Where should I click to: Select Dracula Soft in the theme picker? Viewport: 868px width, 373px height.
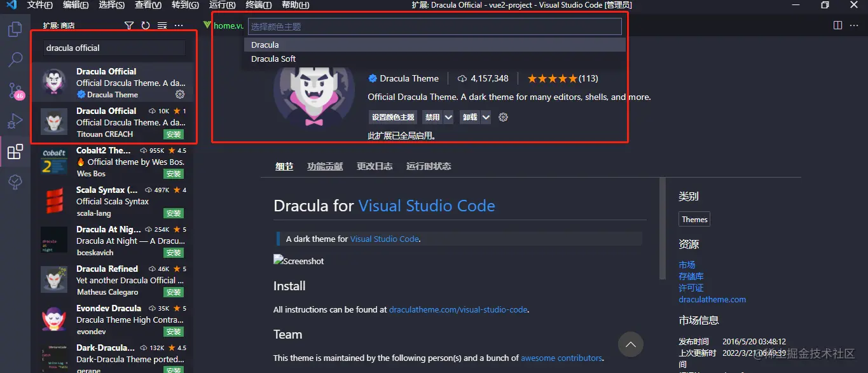point(273,59)
